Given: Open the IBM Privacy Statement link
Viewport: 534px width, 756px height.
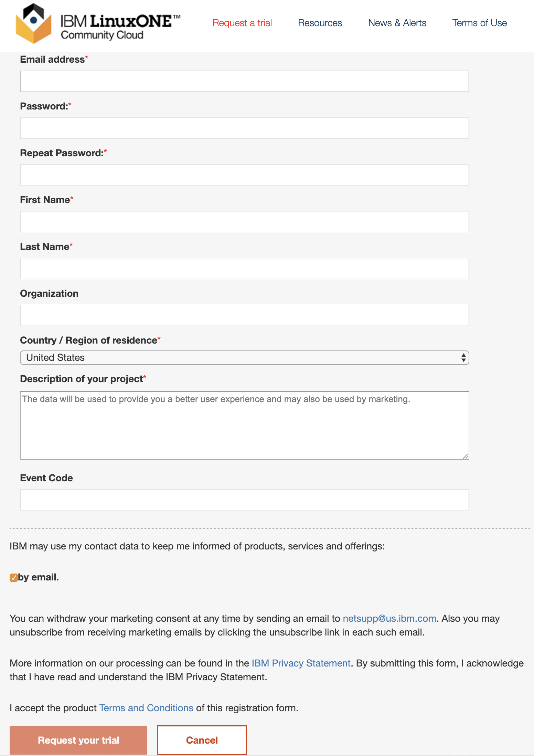Looking at the screenshot, I should [301, 663].
